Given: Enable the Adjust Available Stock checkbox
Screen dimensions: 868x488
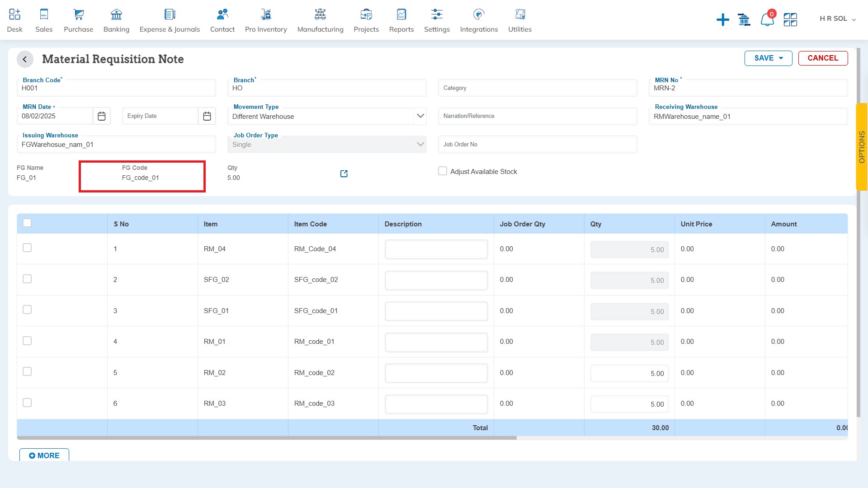Looking at the screenshot, I should tap(443, 171).
